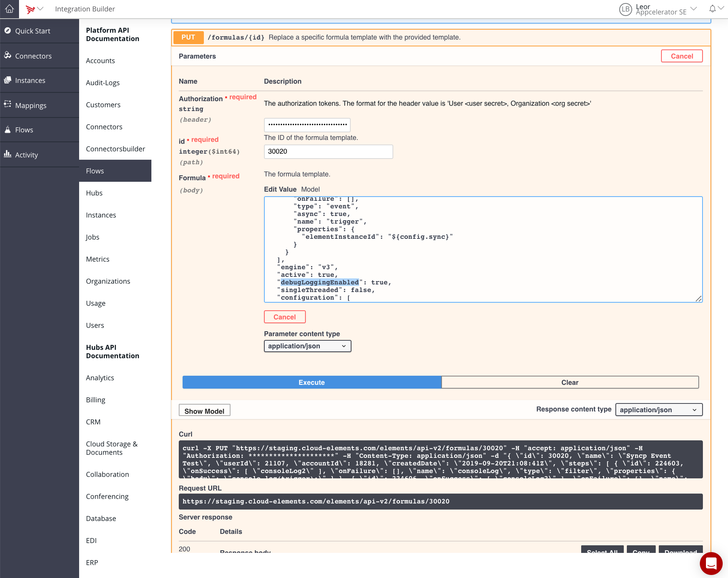Click the Connectors sidebar icon
Screen dimensions: 728x578
(8, 56)
